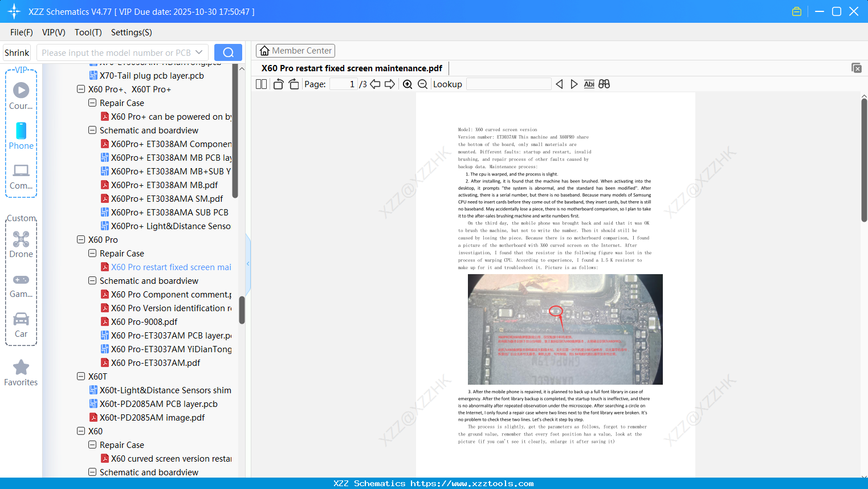
Task: Collapse the side tree panel handle
Action: [248, 263]
